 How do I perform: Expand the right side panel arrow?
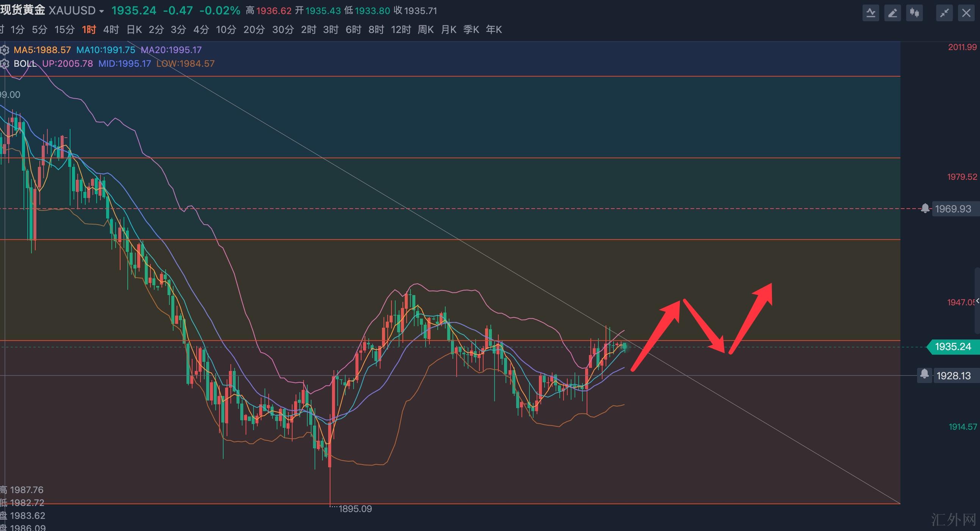click(977, 302)
